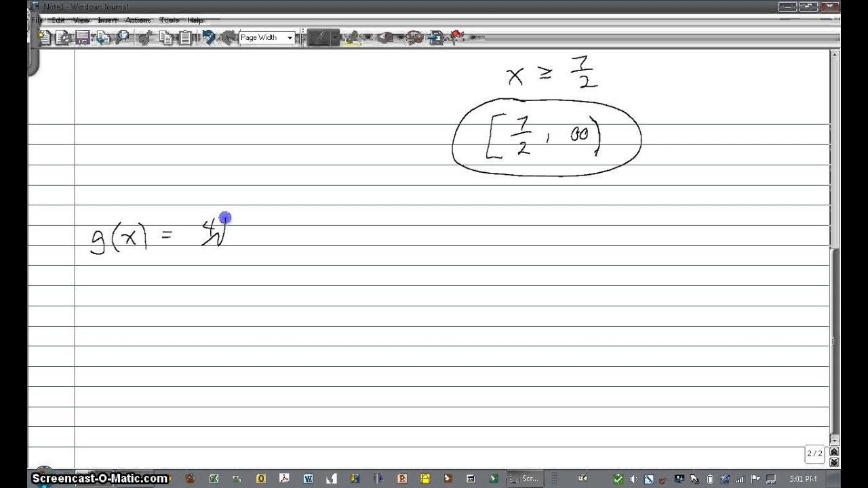Open the File menu

pyautogui.click(x=36, y=20)
